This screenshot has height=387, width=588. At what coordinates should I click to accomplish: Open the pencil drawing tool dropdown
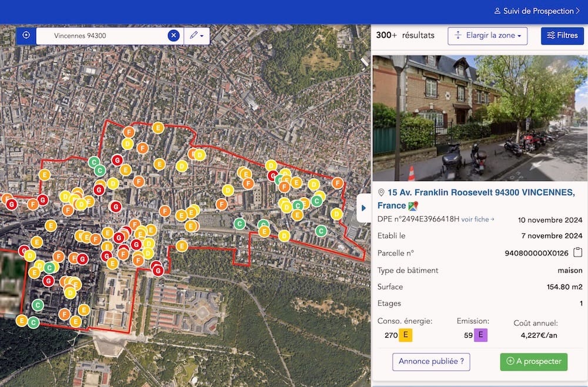[196, 35]
